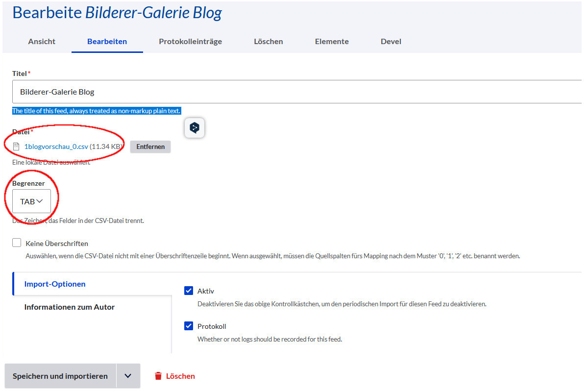
Task: Open the Informationen zum Autor section
Action: 70,307
